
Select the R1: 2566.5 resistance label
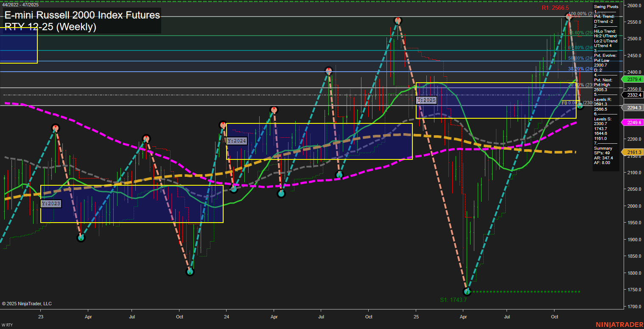pos(555,8)
